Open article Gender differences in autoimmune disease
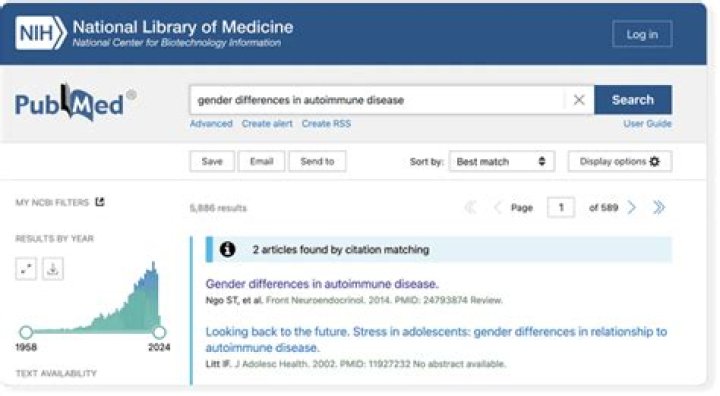This screenshot has height=396, width=720. click(322, 284)
